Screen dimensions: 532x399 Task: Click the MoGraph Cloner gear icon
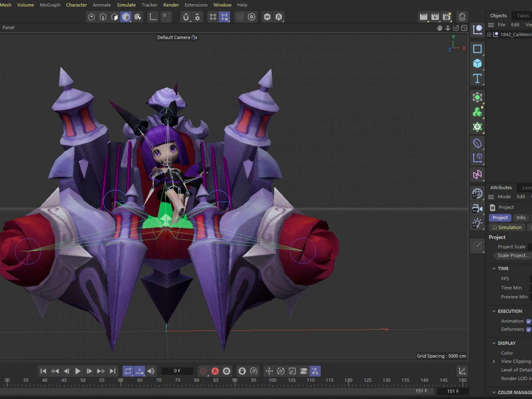[x=477, y=127]
